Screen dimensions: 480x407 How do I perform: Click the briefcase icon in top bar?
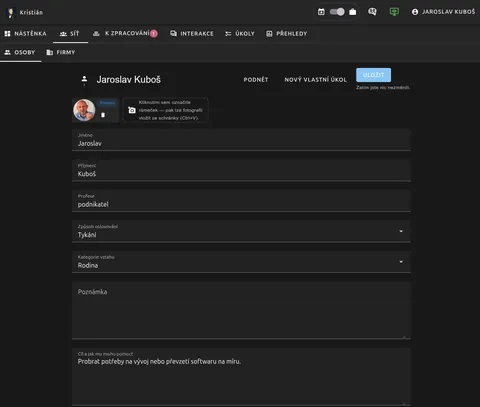353,12
